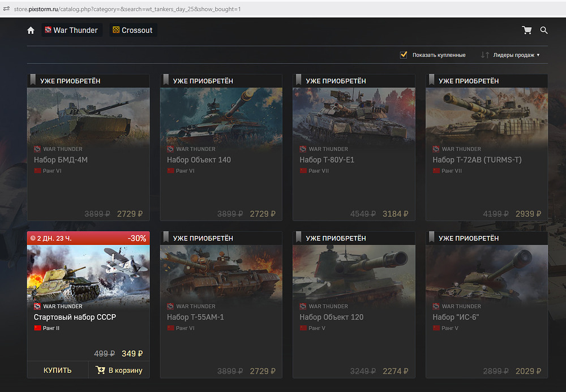566x392 pixels.
Task: Open the Набор Объект 120 tank artwork
Action: click(354, 273)
